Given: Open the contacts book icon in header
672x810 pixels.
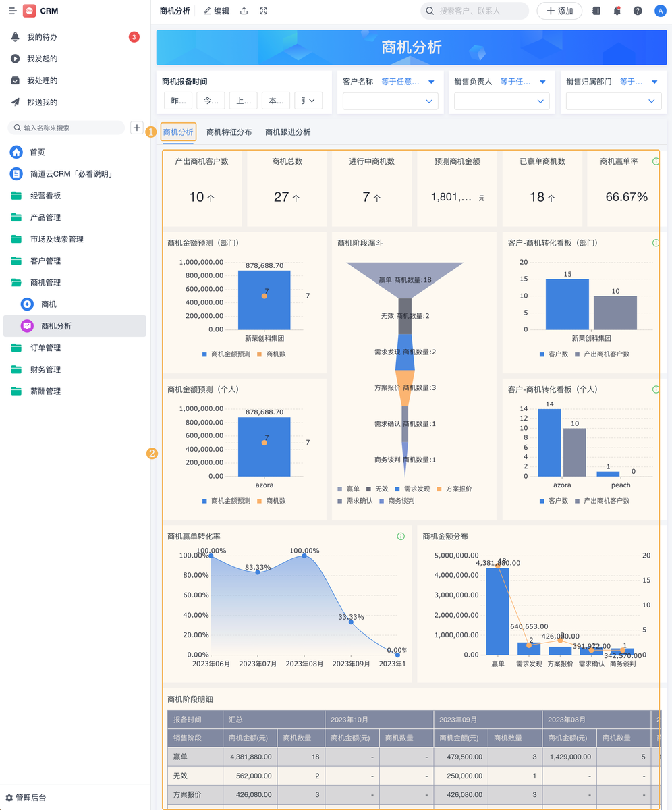Looking at the screenshot, I should [596, 11].
